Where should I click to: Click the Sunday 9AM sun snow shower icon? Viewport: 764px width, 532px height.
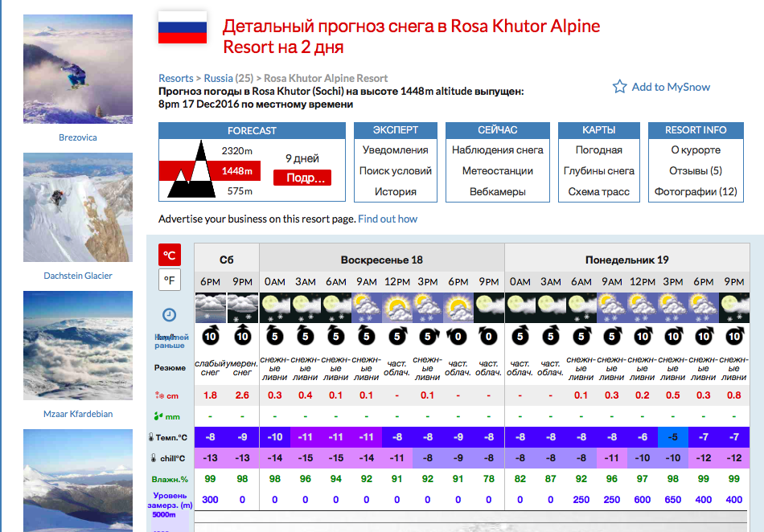click(367, 308)
